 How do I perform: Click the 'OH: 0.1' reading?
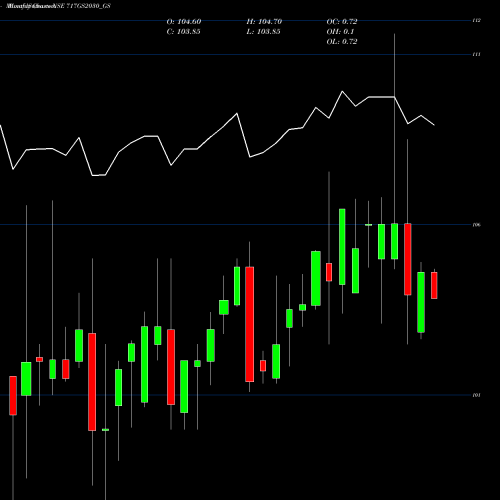coord(340,32)
